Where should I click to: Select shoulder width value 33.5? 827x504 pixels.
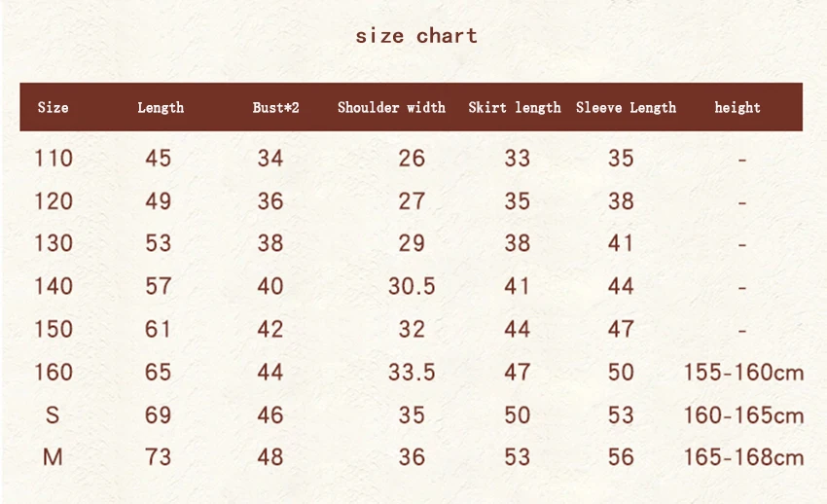tap(412, 373)
